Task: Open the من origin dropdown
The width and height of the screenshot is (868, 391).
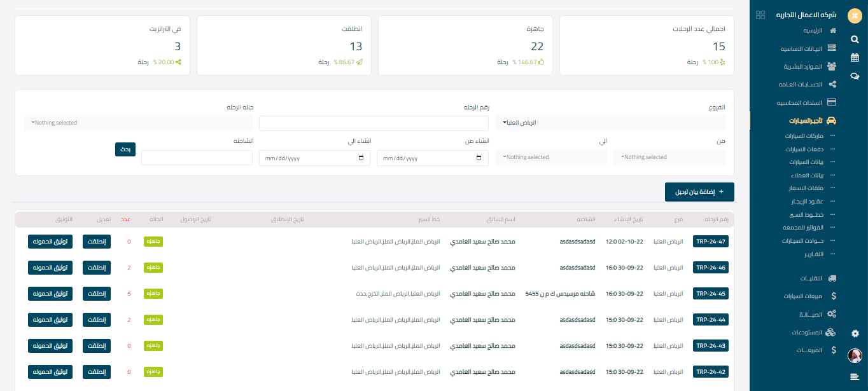Action: click(x=669, y=157)
